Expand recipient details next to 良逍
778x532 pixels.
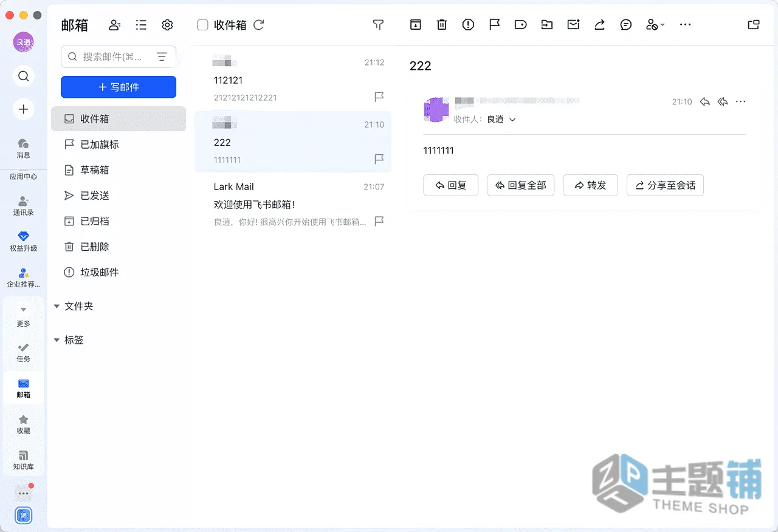coord(512,120)
